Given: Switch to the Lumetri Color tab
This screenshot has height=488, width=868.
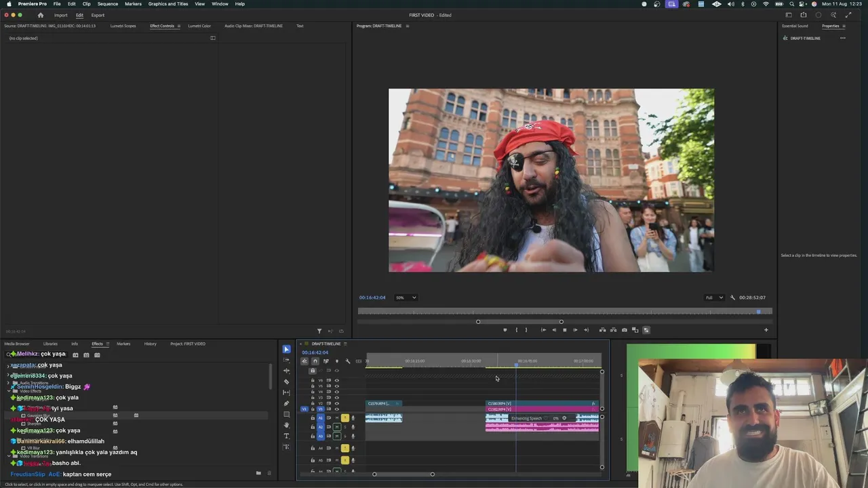Looking at the screenshot, I should click(199, 26).
